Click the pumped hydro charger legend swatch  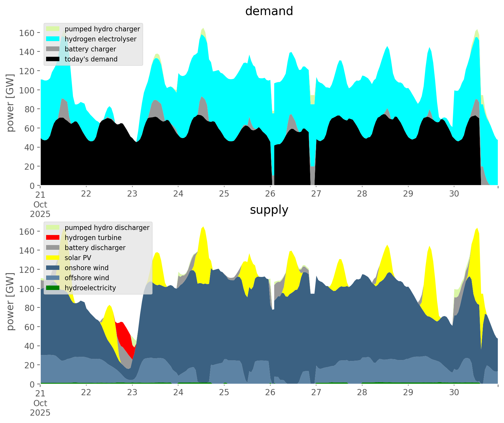click(x=53, y=29)
